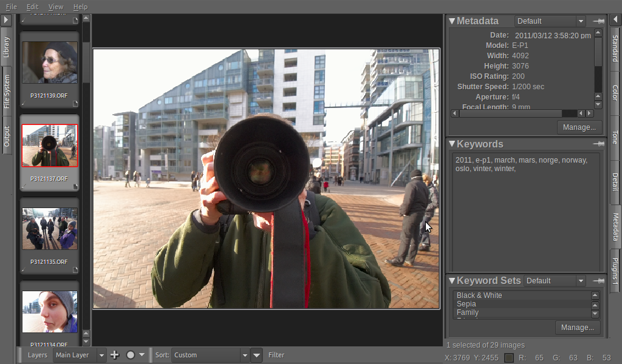Click the main photo preview
This screenshot has height=364, width=622.
266,178
